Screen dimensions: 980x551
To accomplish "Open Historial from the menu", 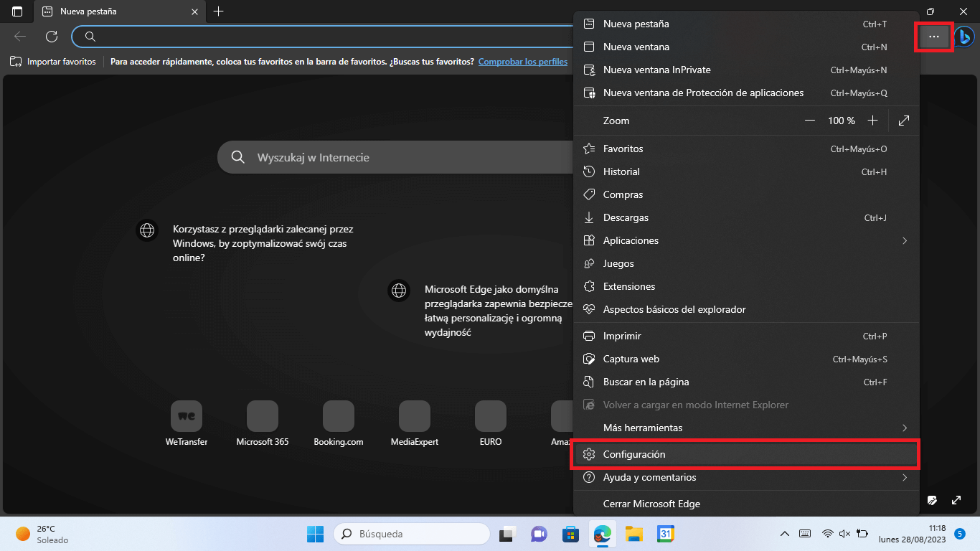I will click(x=746, y=171).
